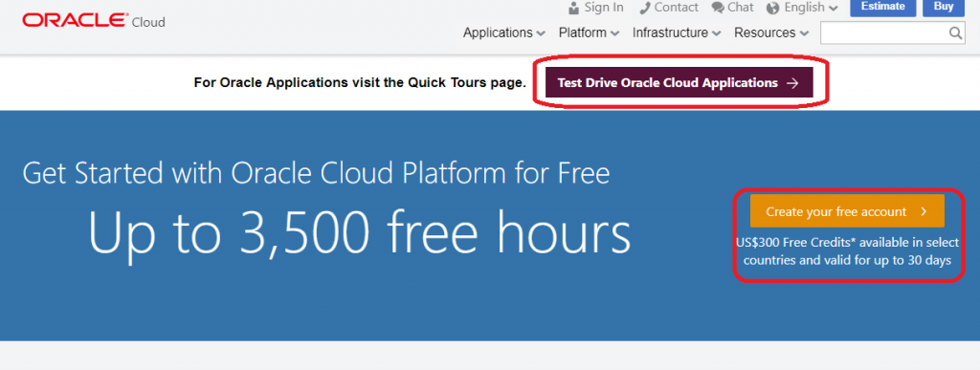
Task: Click the globe language icon
Action: click(x=772, y=8)
